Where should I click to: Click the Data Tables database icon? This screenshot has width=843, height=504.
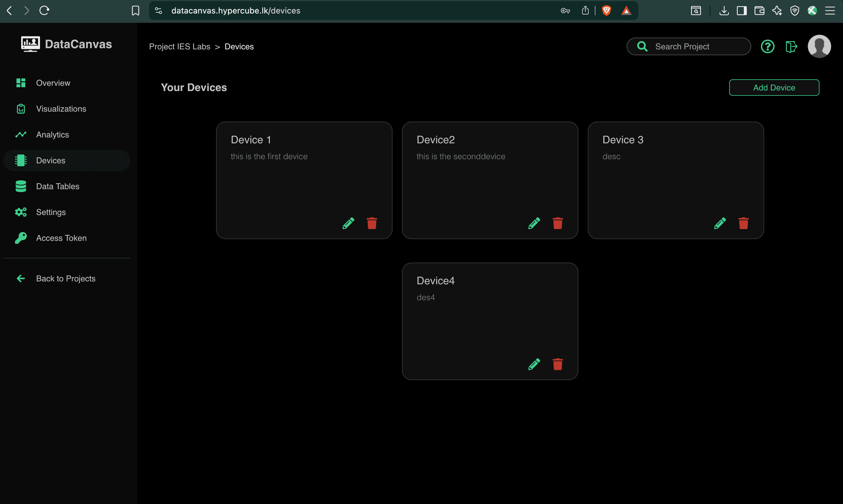[21, 186]
